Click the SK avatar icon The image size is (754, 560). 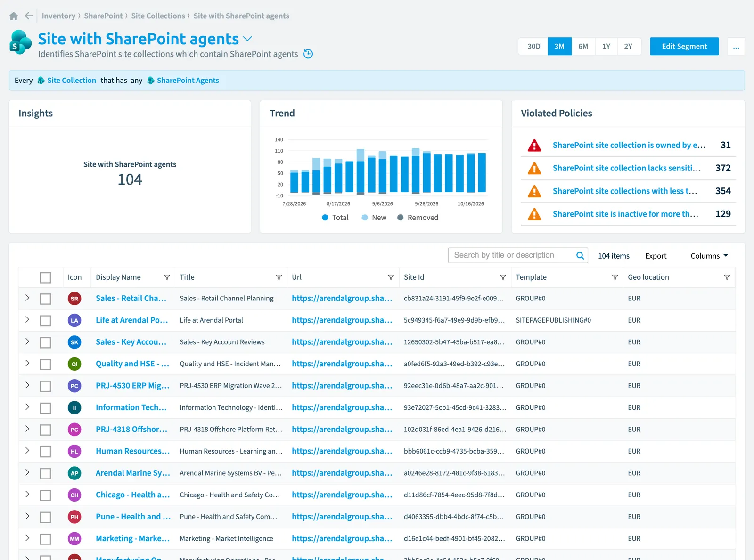[x=74, y=342]
